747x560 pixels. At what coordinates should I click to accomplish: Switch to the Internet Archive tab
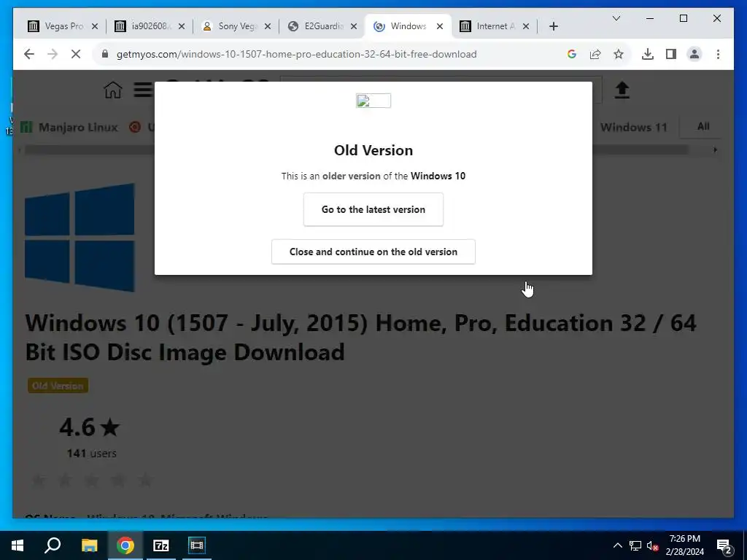click(x=495, y=26)
